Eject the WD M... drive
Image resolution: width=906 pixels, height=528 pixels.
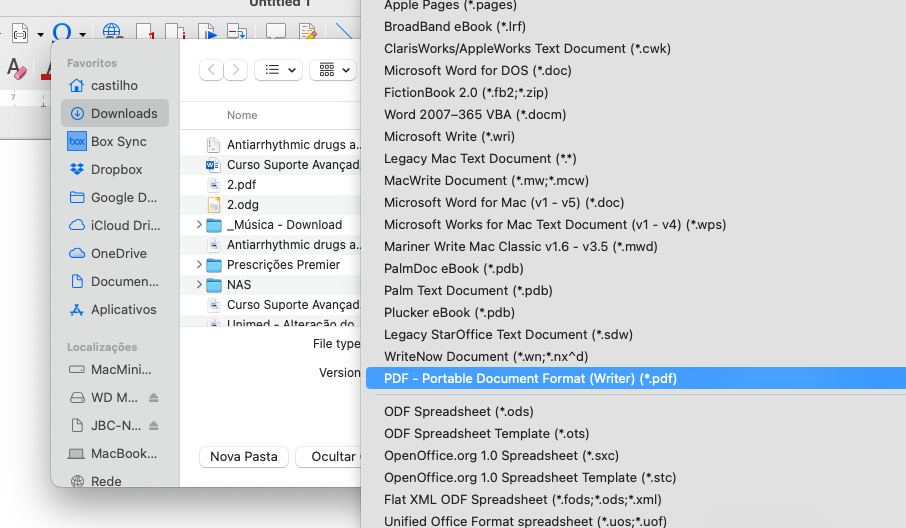(x=154, y=397)
